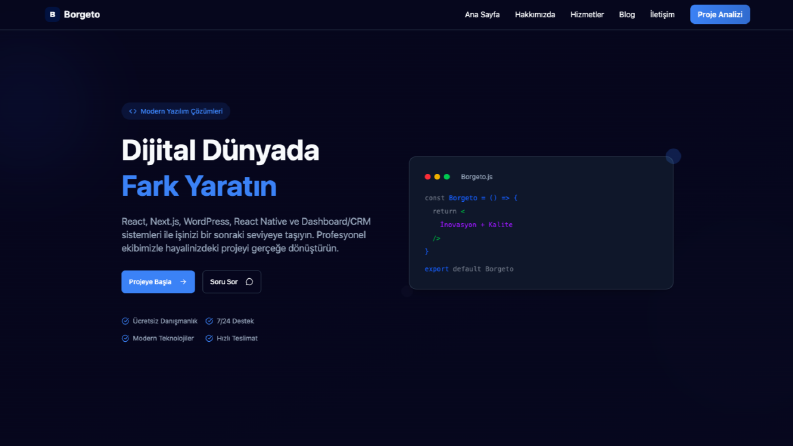The height and width of the screenshot is (446, 793).
Task: Open the Borgeto brand name link
Action: 82,15
